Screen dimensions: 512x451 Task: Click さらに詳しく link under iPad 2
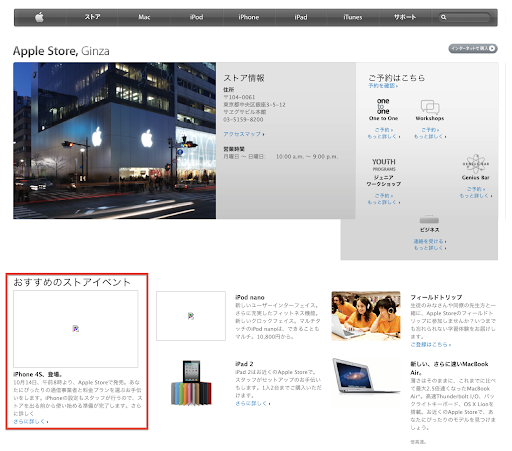point(253,404)
